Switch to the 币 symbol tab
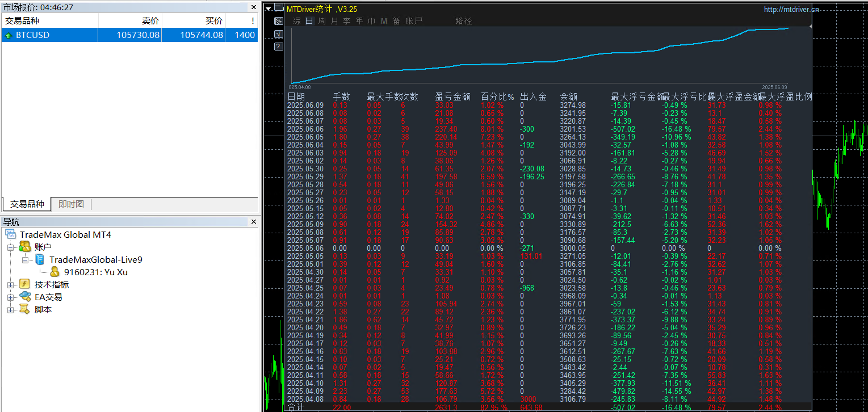Image resolution: width=868 pixels, height=412 pixels. tap(372, 21)
